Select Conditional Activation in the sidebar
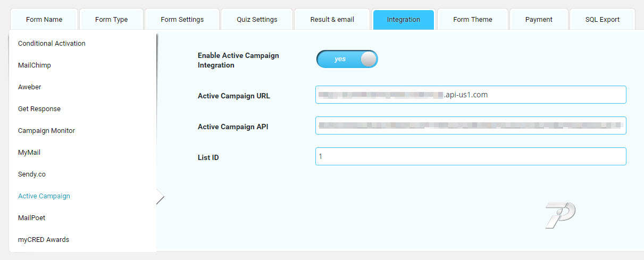 52,44
